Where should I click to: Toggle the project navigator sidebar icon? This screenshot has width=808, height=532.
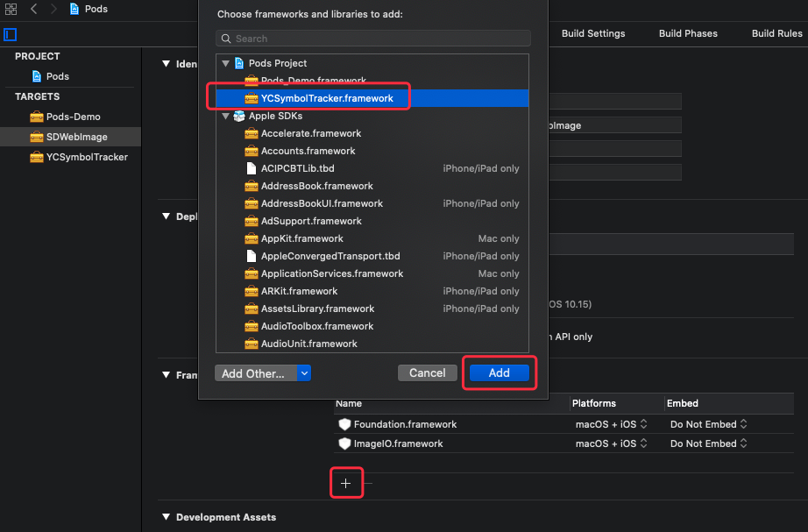point(11,34)
